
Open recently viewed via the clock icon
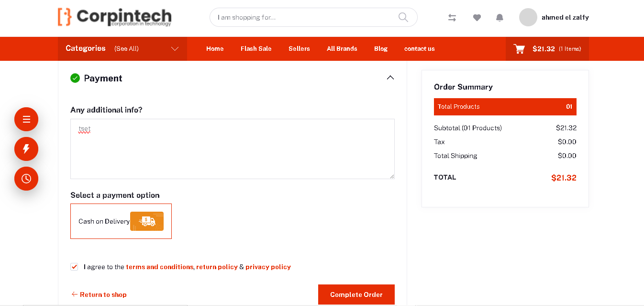[26, 179]
